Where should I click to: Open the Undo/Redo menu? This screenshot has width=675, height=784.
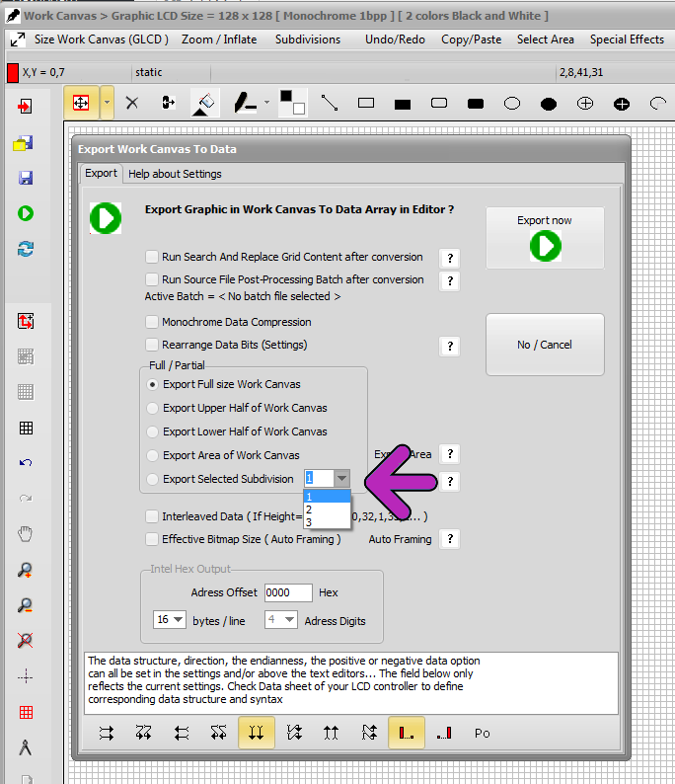point(395,39)
